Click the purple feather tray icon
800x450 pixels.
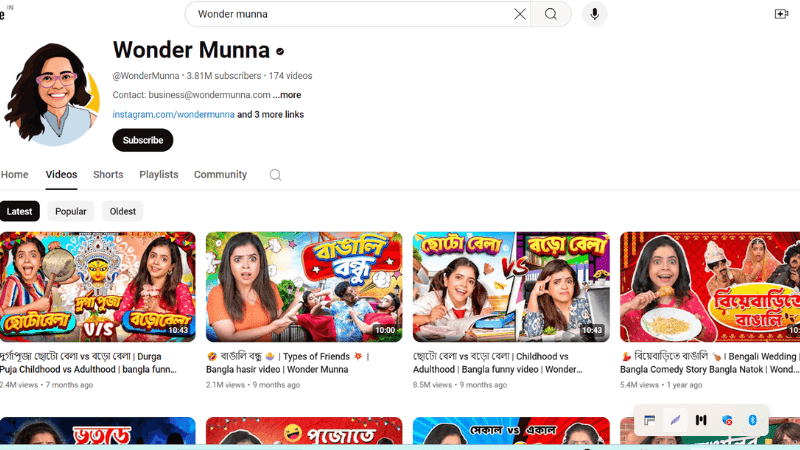676,420
